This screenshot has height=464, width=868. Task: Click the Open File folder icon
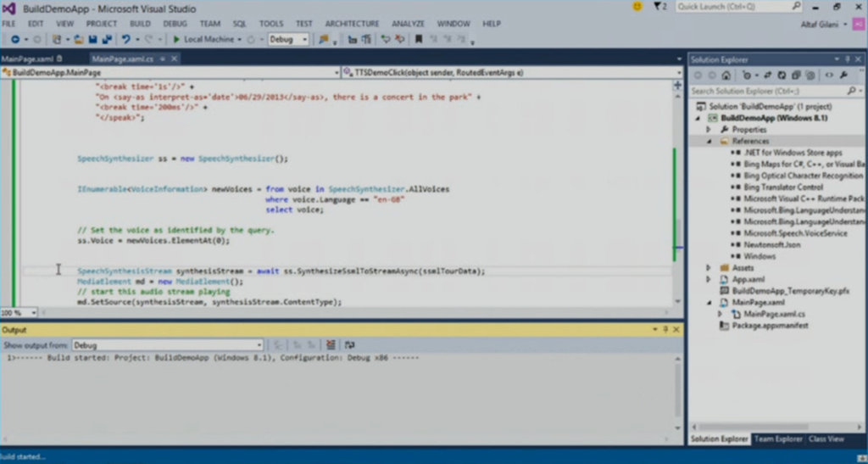click(x=79, y=39)
